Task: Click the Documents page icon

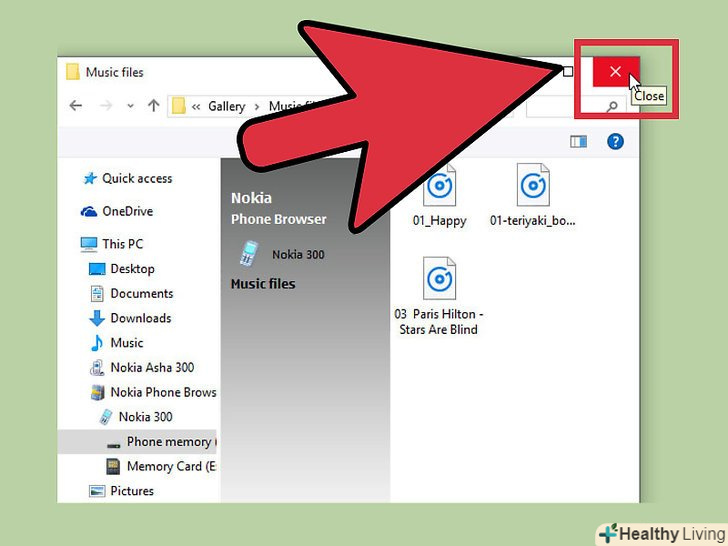Action: point(97,293)
